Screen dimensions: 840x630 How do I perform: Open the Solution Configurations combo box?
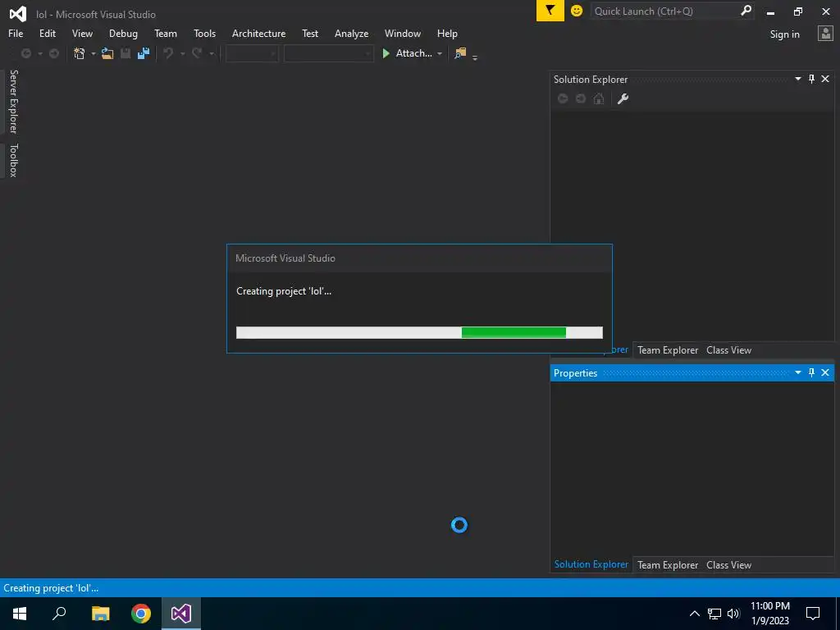pos(252,53)
